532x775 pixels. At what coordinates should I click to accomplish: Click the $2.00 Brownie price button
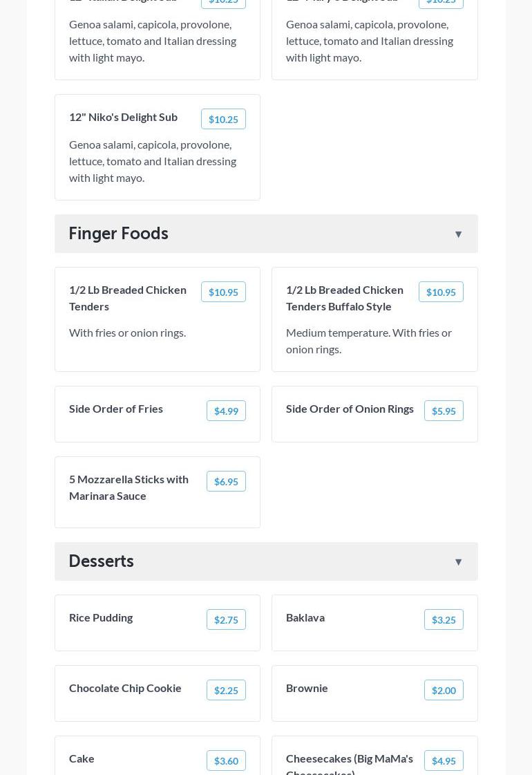click(443, 691)
